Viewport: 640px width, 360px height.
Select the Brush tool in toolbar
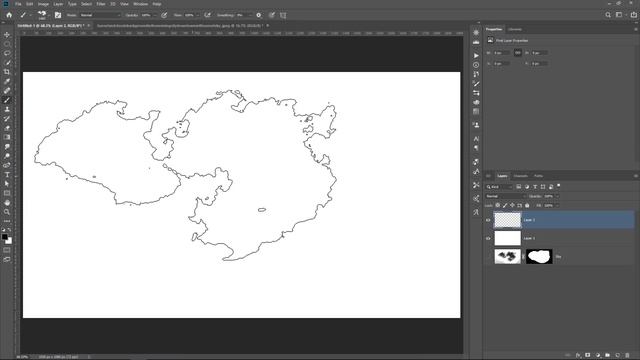7,100
